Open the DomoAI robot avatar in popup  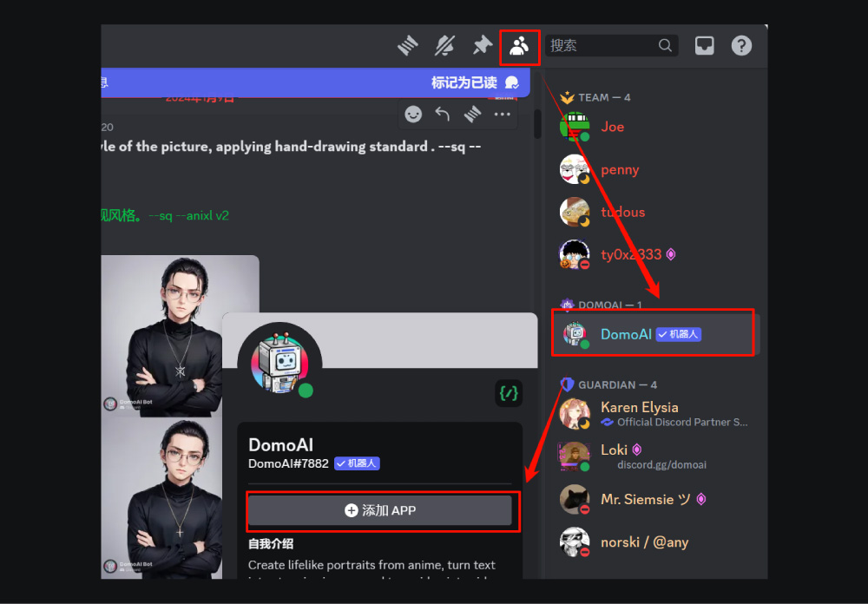click(x=279, y=363)
